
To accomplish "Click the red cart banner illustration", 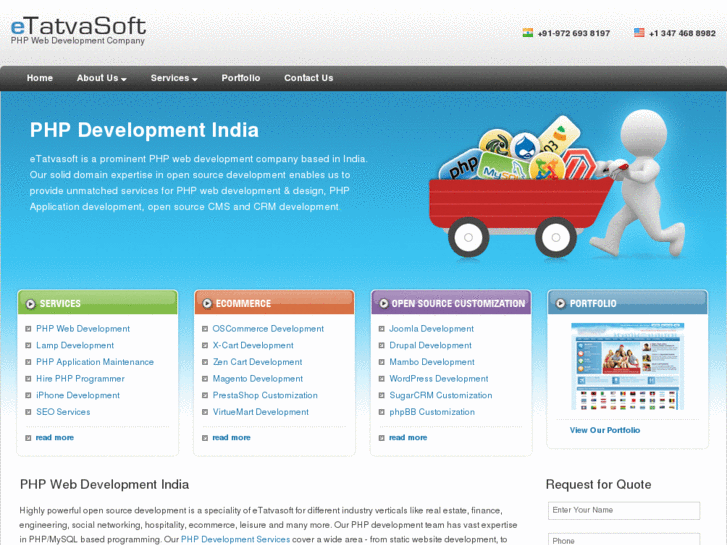I will pyautogui.click(x=556, y=184).
